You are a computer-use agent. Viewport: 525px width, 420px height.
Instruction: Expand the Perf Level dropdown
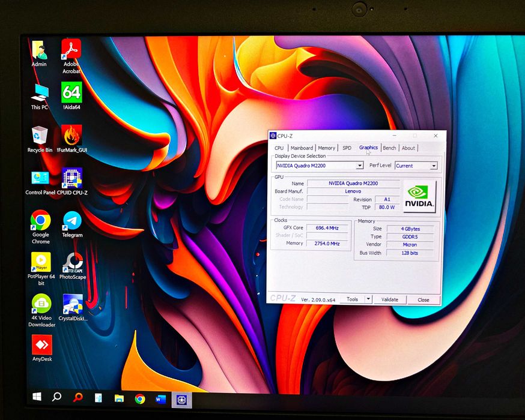pos(434,166)
